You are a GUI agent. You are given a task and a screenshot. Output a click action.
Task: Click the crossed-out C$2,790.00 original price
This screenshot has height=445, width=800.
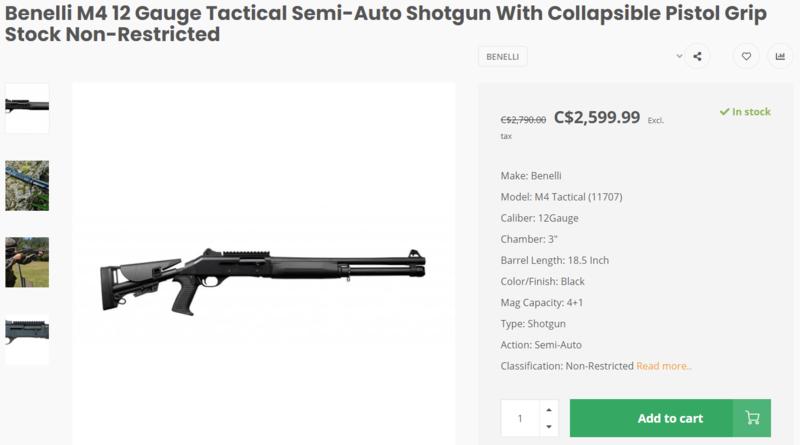point(523,120)
